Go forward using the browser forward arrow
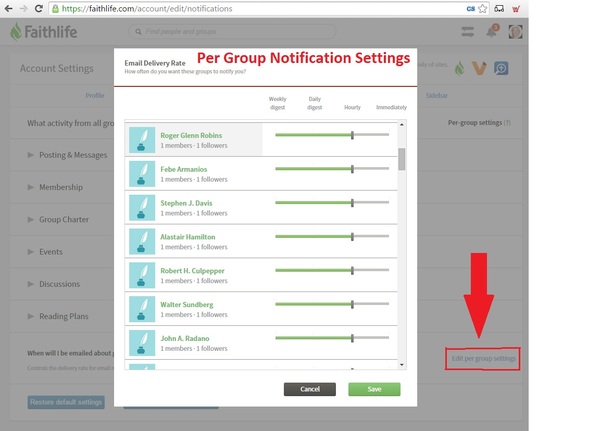 [x=23, y=8]
